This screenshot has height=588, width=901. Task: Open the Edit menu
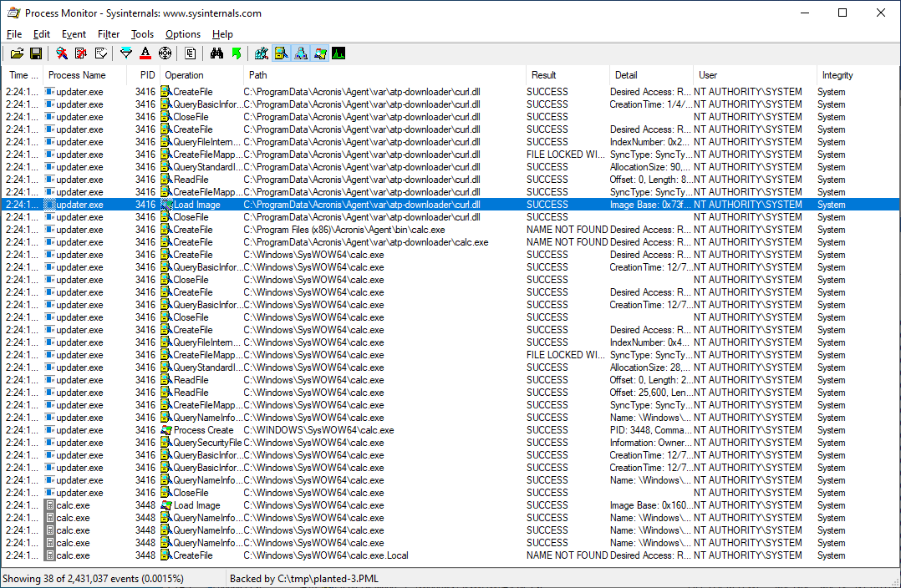[x=42, y=34]
